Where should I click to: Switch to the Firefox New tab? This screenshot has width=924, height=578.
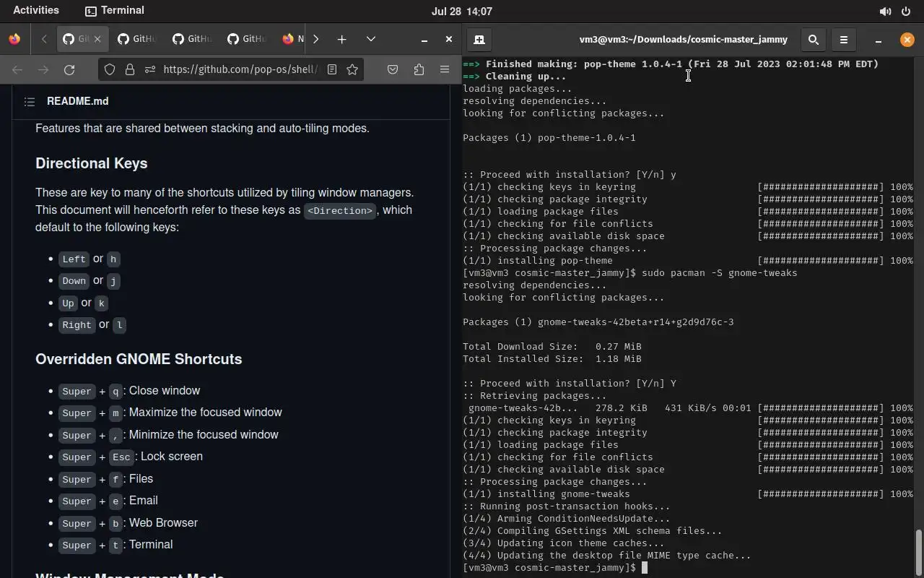(x=292, y=39)
